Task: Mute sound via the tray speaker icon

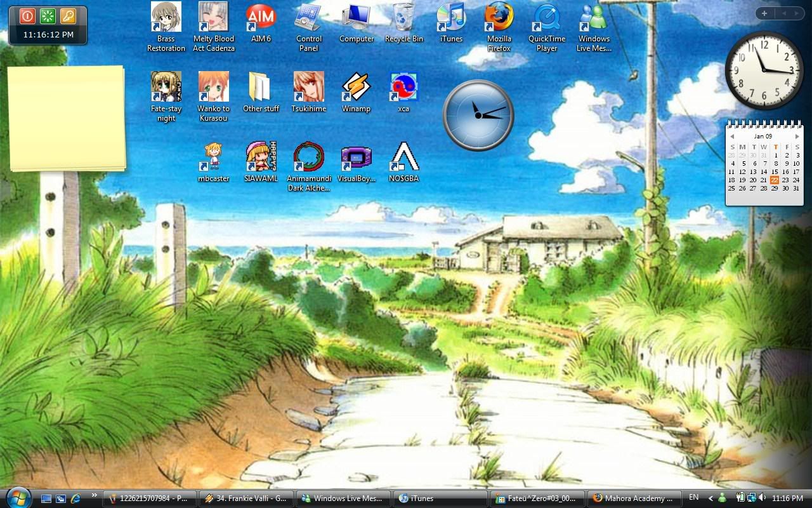Action: click(x=761, y=498)
